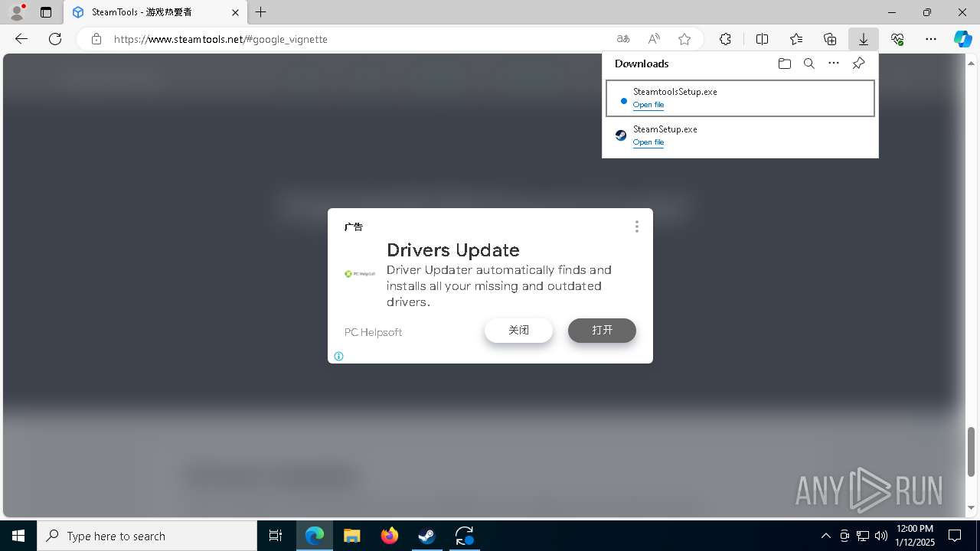Screen dimensions: 980x551
Task: Select SteamSetup.exe file name
Action: [x=665, y=129]
